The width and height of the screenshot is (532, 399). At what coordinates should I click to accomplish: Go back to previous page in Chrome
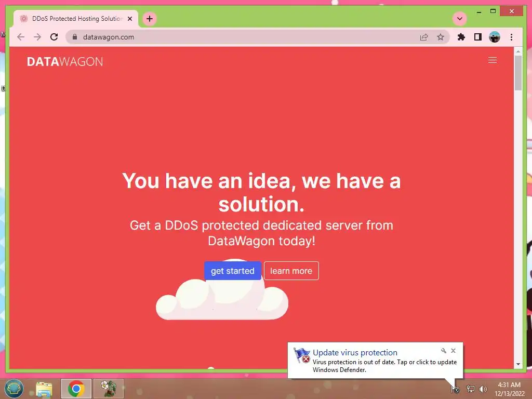coord(21,37)
